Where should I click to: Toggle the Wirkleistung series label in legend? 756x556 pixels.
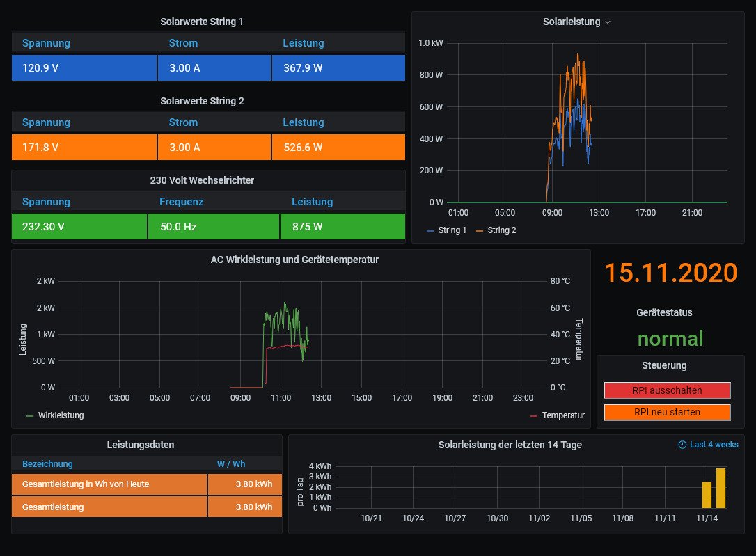coord(61,415)
